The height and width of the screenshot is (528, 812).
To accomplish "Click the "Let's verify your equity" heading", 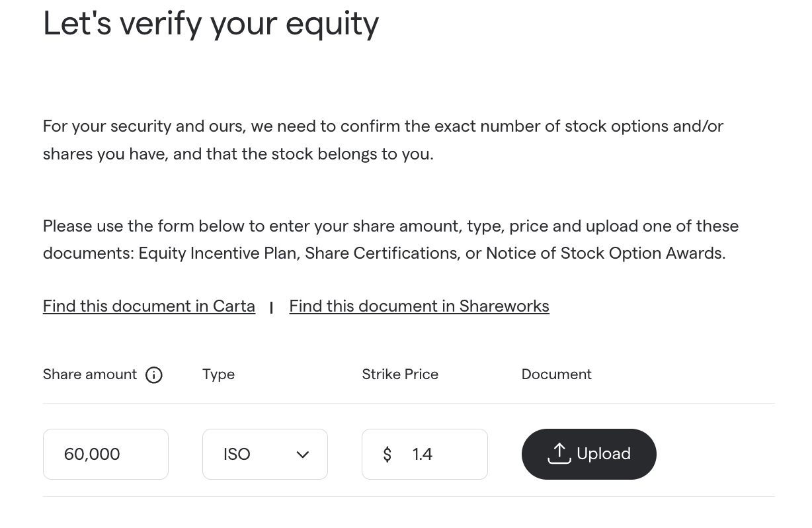I will click(x=211, y=23).
